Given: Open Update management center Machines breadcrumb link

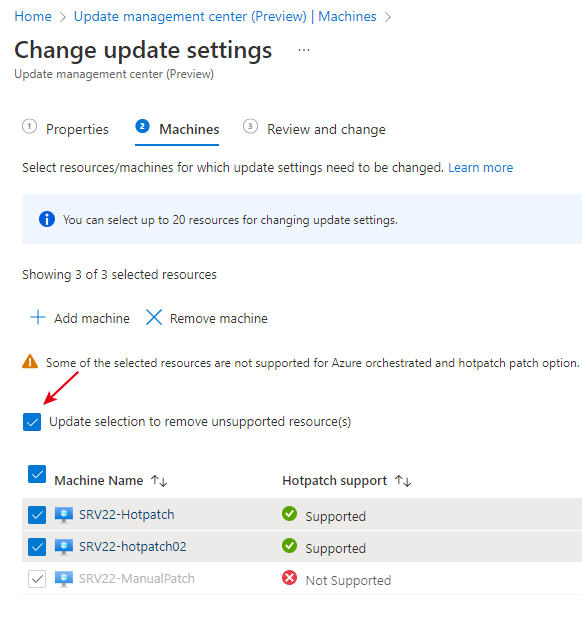Looking at the screenshot, I should coord(225,17).
